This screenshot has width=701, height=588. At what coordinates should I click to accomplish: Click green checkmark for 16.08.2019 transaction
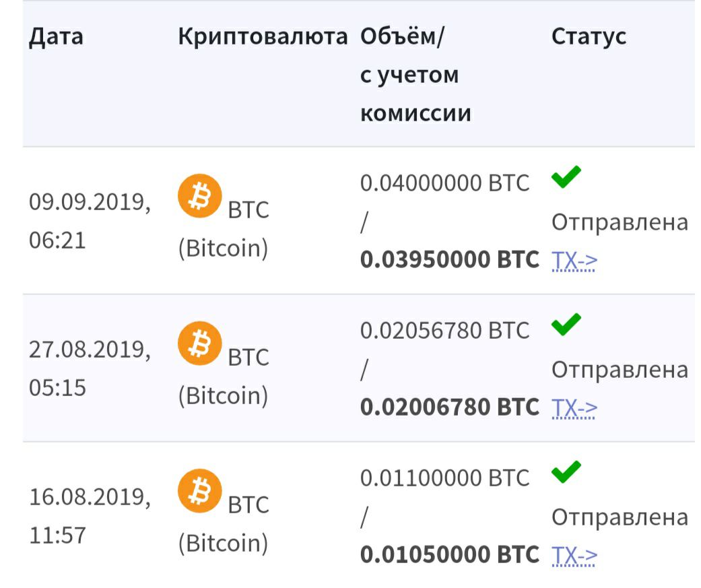click(566, 473)
